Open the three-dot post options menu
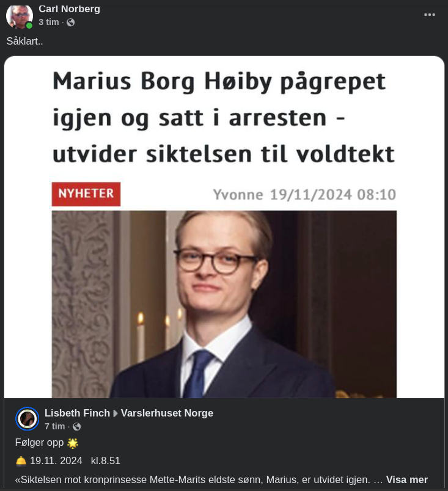The height and width of the screenshot is (491, 448). tap(429, 15)
